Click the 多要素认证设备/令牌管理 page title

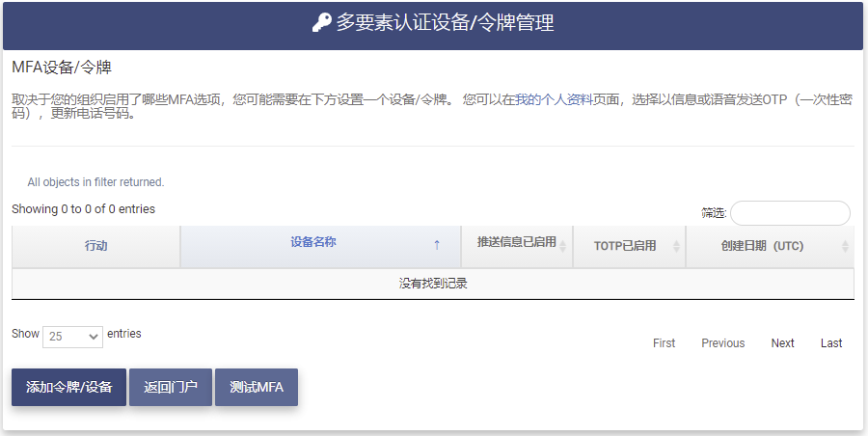click(445, 23)
